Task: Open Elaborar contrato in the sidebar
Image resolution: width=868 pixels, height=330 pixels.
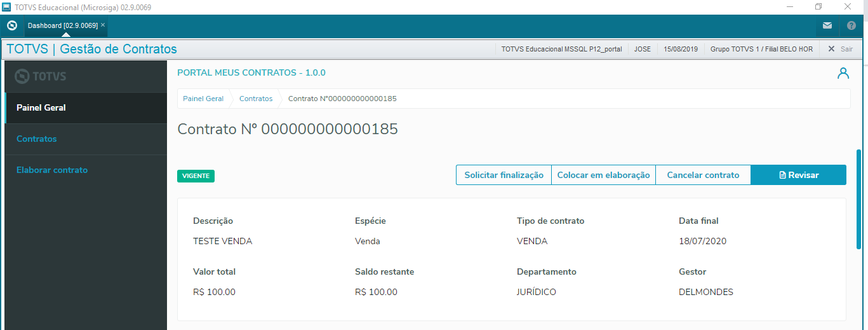Action: (x=86, y=170)
